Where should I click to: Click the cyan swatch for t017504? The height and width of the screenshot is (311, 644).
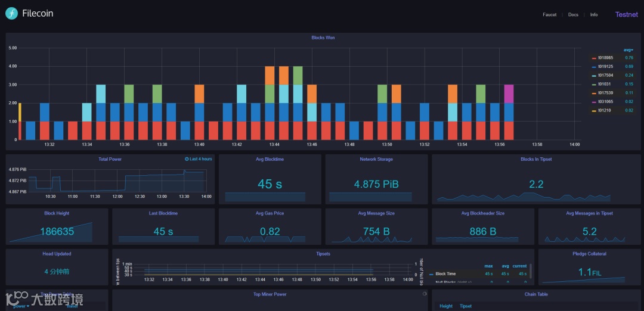tap(594, 76)
